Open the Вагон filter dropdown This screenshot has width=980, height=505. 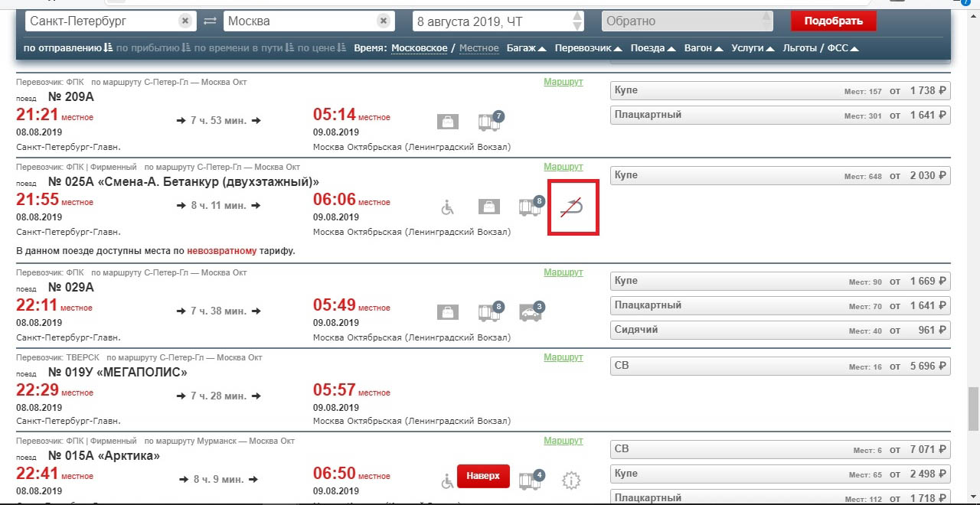click(702, 48)
